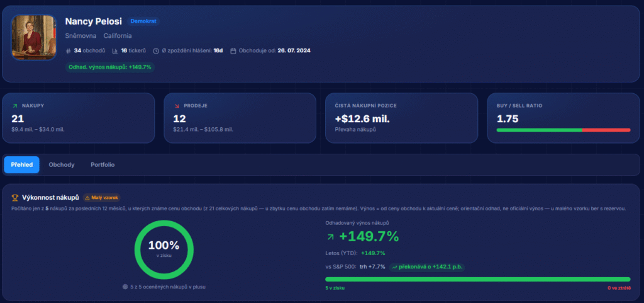Click the bar chart icon beside 16 tickerů
The height and width of the screenshot is (303, 644).
click(x=115, y=51)
